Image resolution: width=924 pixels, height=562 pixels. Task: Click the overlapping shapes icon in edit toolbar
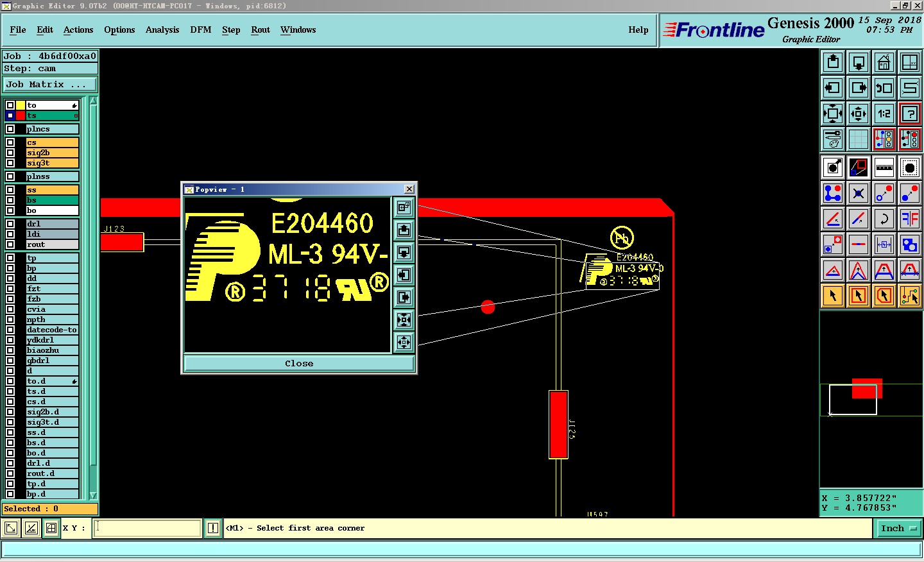910,244
